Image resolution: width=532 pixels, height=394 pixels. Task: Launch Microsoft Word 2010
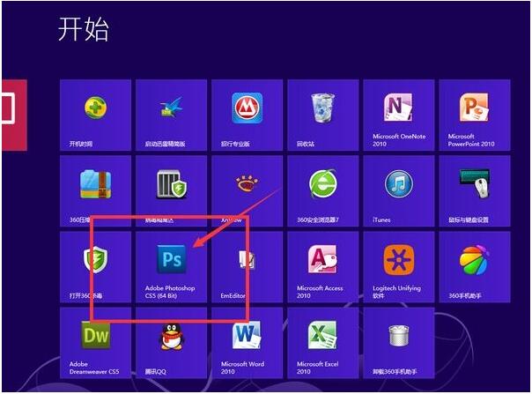(x=247, y=343)
